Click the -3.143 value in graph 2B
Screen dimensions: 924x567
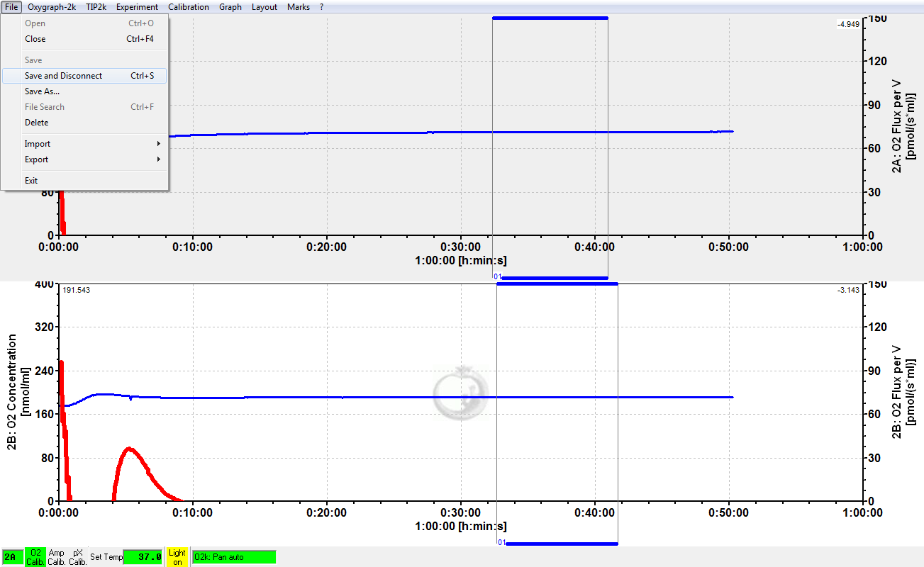pyautogui.click(x=848, y=290)
